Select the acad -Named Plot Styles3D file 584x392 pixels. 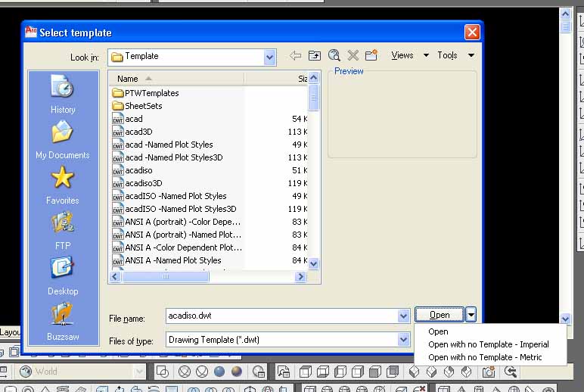point(168,157)
